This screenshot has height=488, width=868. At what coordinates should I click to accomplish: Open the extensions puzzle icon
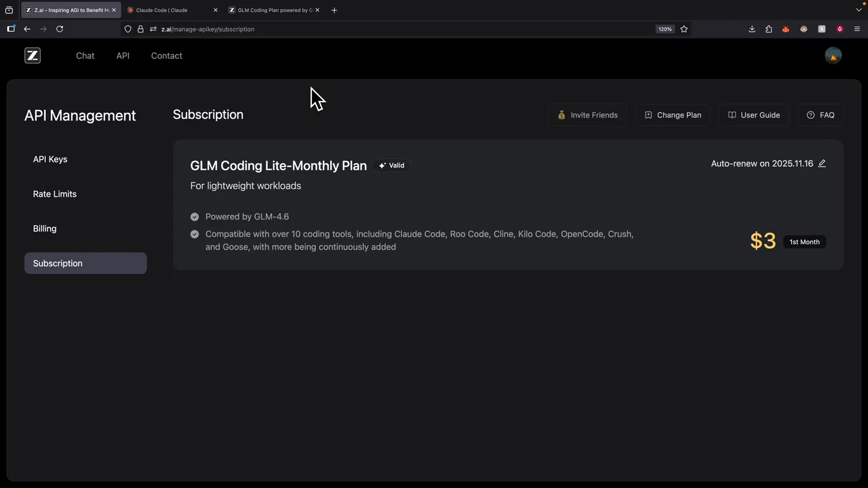[x=769, y=29]
